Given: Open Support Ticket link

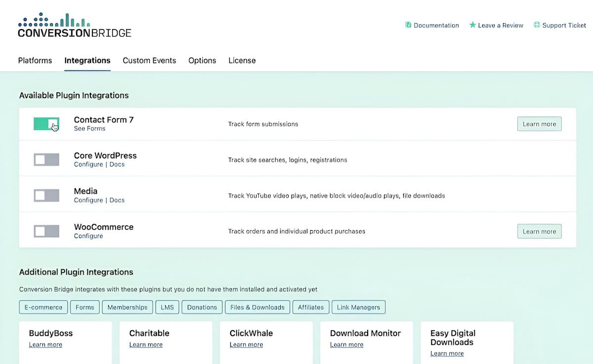Looking at the screenshot, I should (564, 25).
